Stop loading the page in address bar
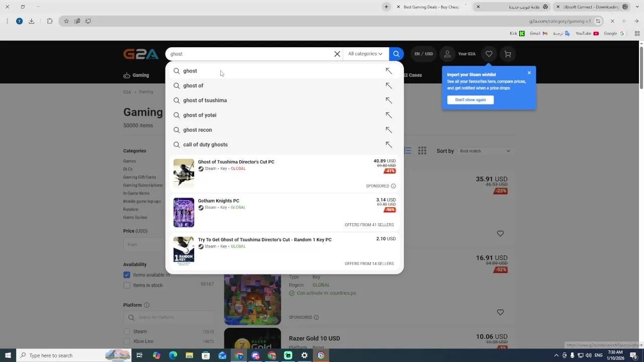Screen dimensions: 644x362 coord(612,21)
